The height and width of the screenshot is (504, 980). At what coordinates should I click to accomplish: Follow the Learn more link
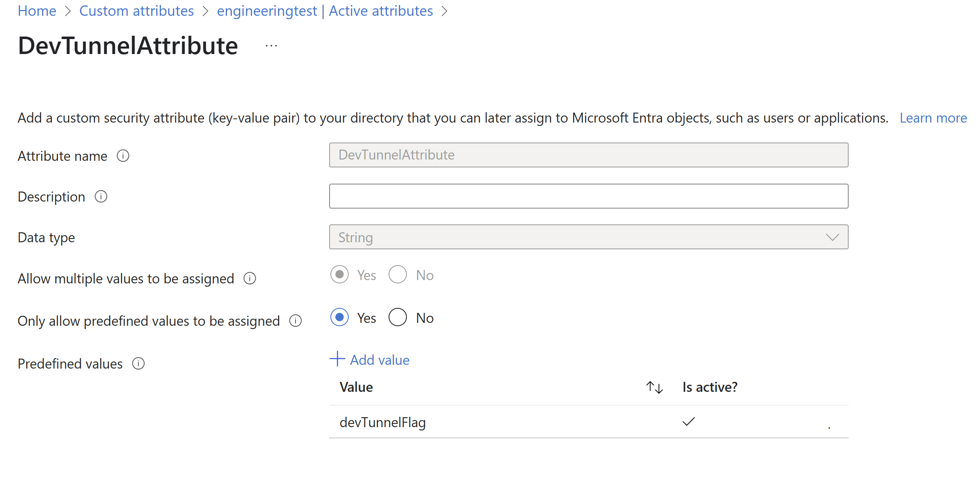pyautogui.click(x=933, y=118)
